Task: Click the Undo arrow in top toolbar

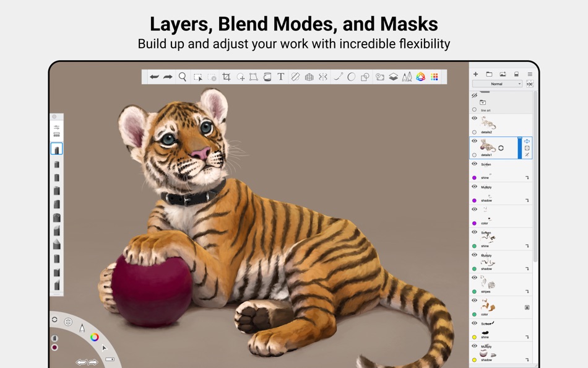Action: (154, 77)
